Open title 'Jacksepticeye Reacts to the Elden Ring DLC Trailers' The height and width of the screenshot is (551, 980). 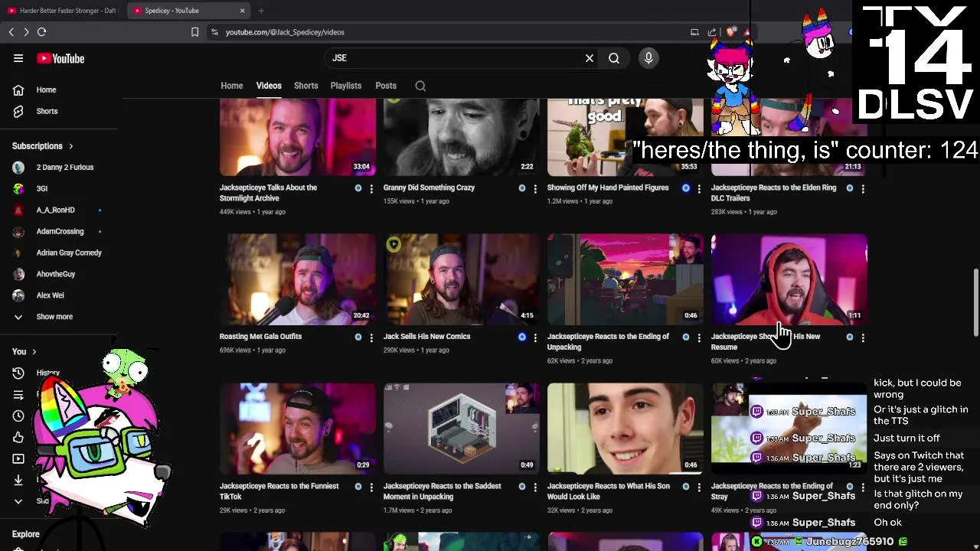click(773, 193)
